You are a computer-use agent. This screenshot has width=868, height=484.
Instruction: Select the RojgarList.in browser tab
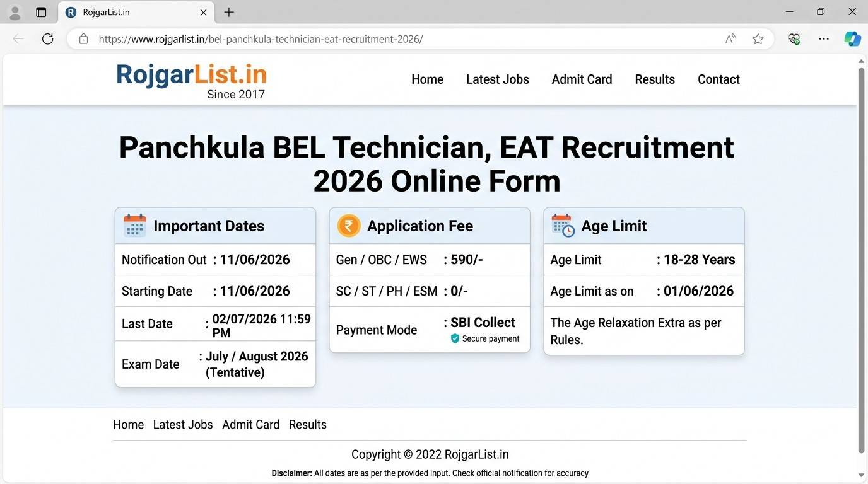[x=137, y=12]
